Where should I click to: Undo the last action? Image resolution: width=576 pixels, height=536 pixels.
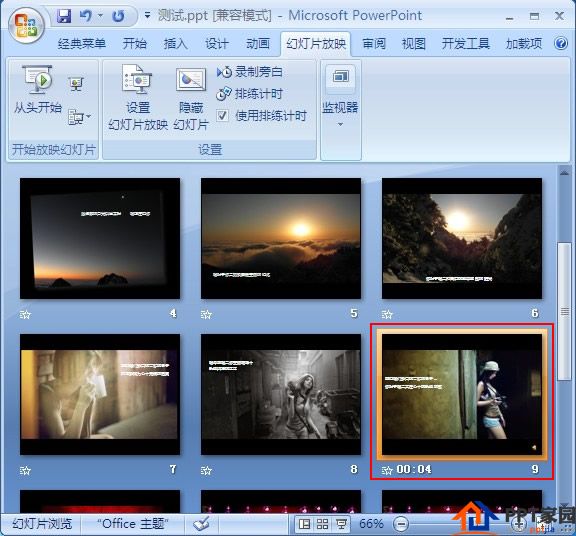[x=85, y=16]
